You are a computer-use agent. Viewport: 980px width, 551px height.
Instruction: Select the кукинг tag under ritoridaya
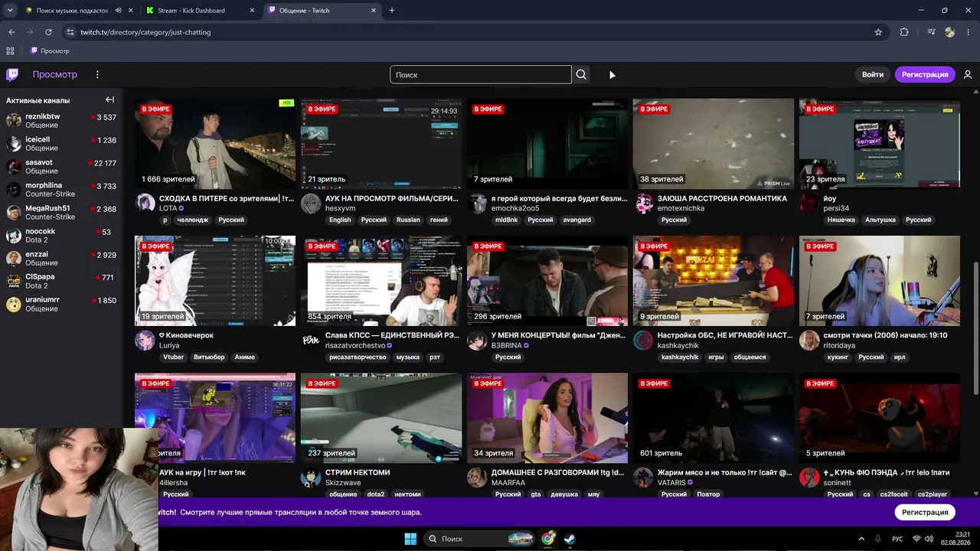[838, 357]
